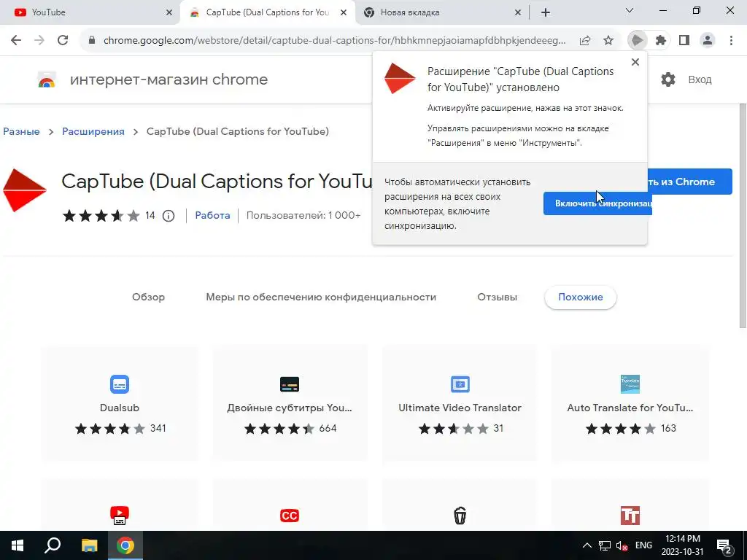
Task: Click the Chrome taskbar icon
Action: pos(125,545)
